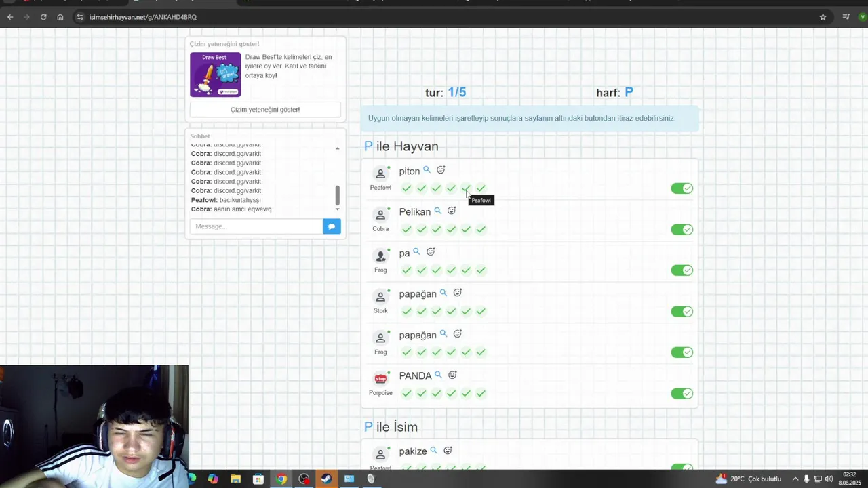Open Steam from the taskbar
Screen dimensions: 868x488
click(x=326, y=479)
